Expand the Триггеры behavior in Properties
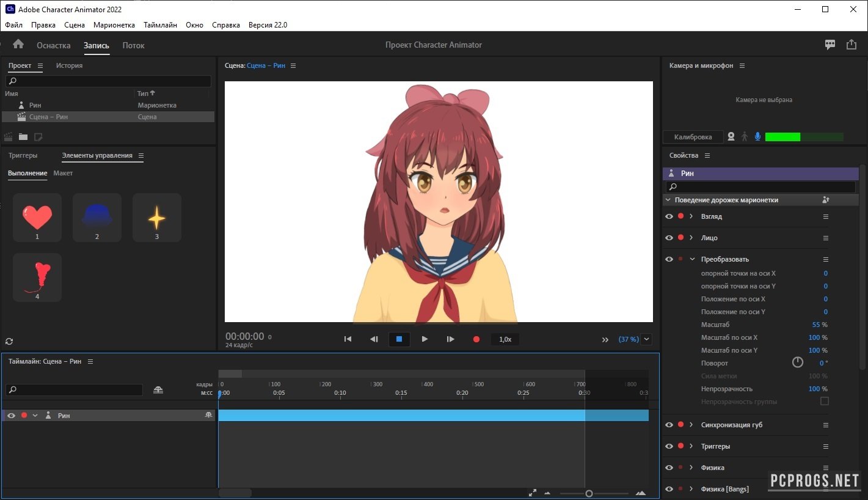Viewport: 868px width, 500px height. (691, 446)
